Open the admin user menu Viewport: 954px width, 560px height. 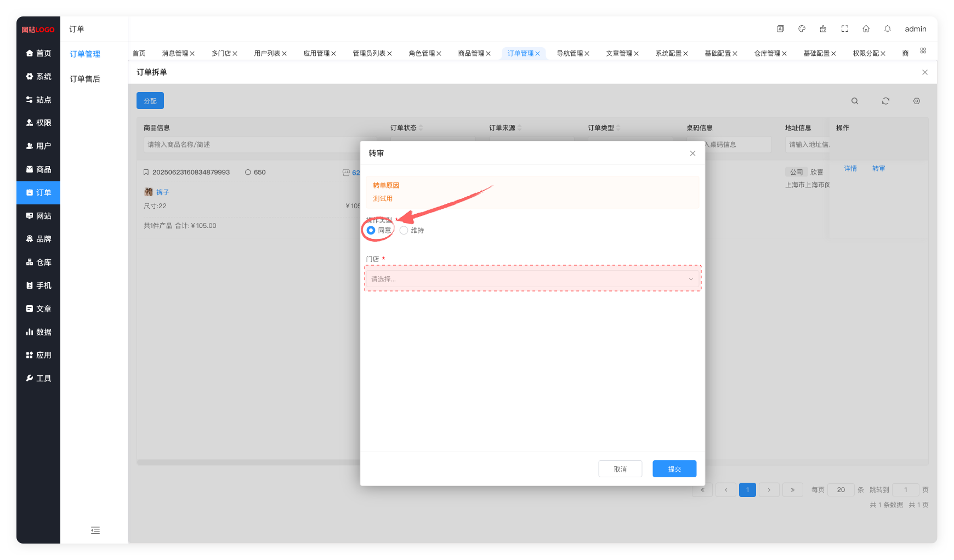915,29
